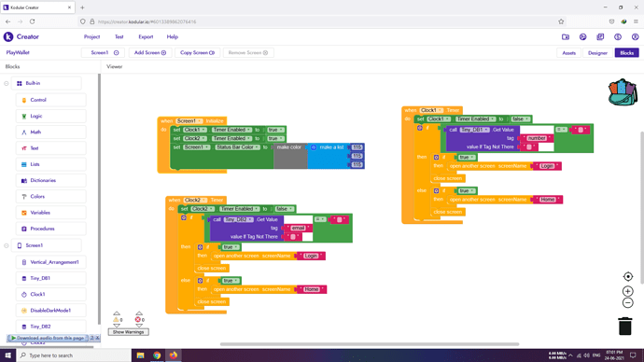This screenshot has height=362, width=644.
Task: Open the Export menu
Action: pyautogui.click(x=146, y=37)
